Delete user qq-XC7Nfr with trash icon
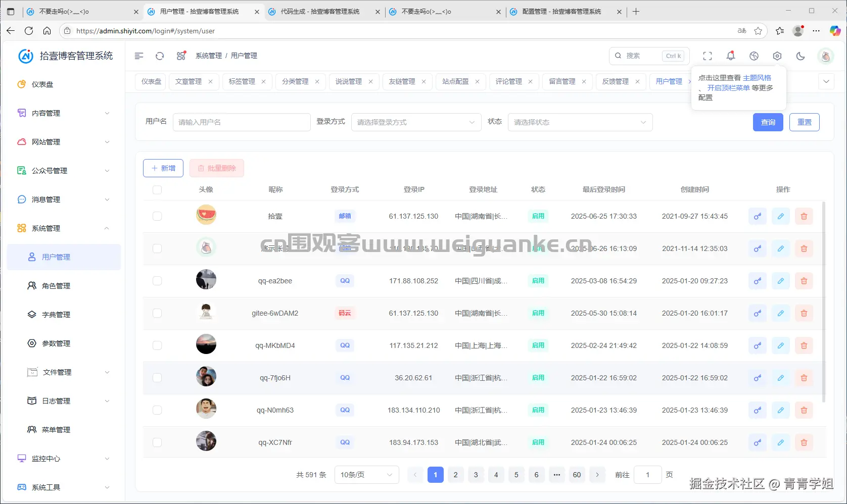Viewport: 847px width, 504px height. tap(804, 442)
